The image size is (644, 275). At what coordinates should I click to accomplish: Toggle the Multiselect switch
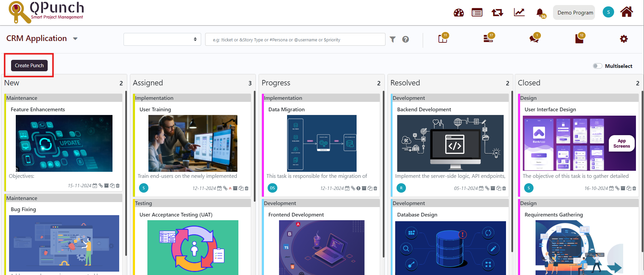tap(597, 66)
